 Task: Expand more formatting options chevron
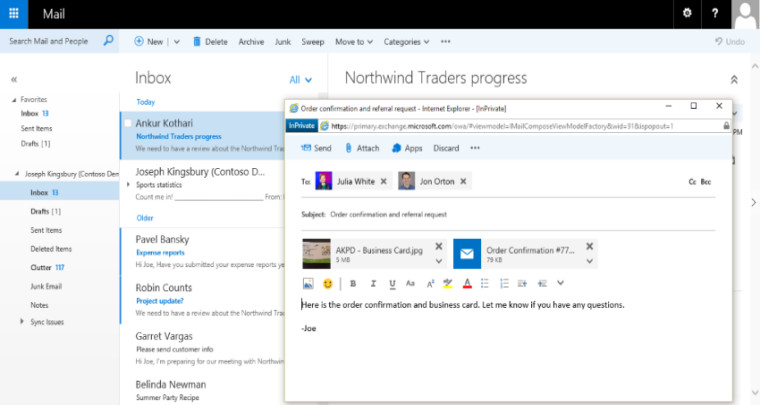(561, 283)
